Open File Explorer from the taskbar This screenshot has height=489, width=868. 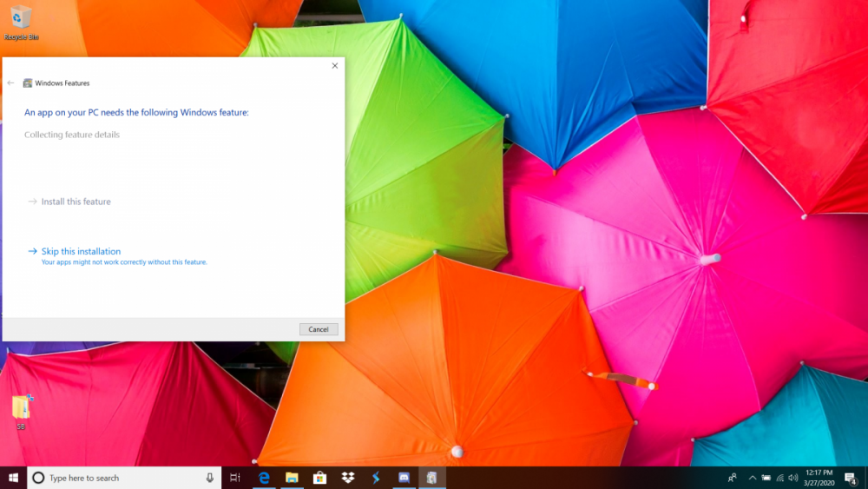tap(292, 478)
